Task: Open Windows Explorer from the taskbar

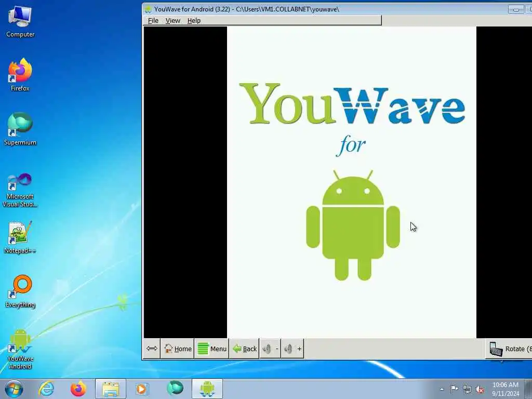Action: tap(111, 389)
